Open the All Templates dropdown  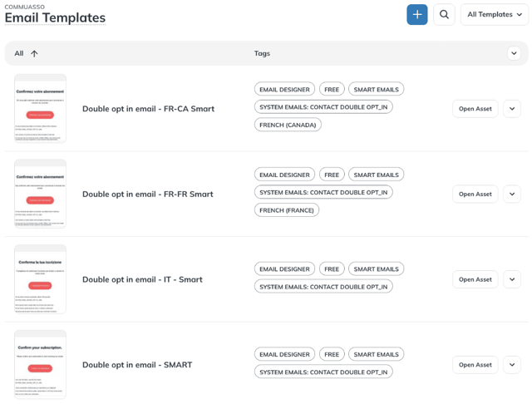point(495,15)
